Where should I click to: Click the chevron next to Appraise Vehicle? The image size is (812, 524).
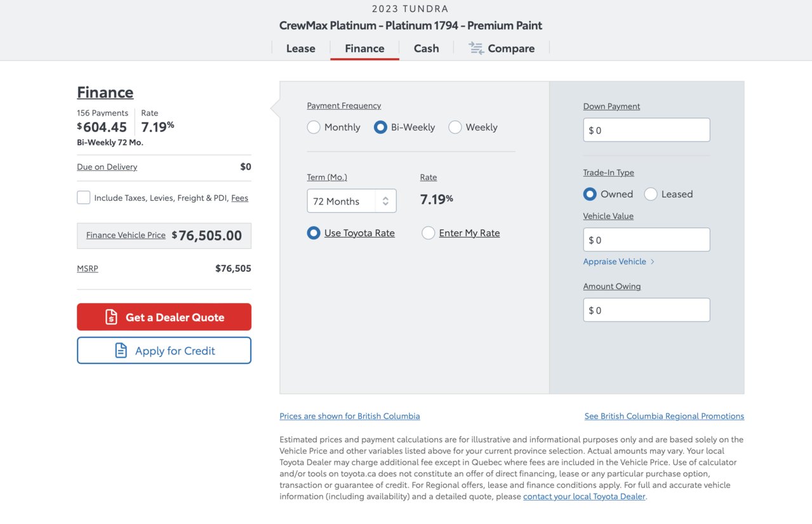[652, 262]
